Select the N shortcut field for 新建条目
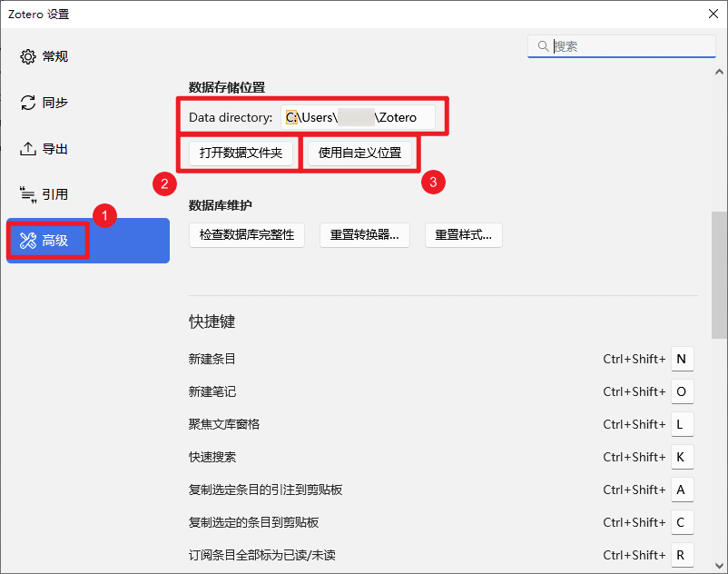Viewport: 728px width, 574px height. click(x=682, y=359)
